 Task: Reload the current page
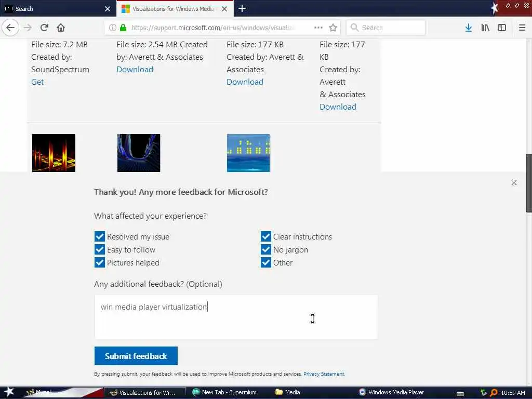[x=44, y=28]
